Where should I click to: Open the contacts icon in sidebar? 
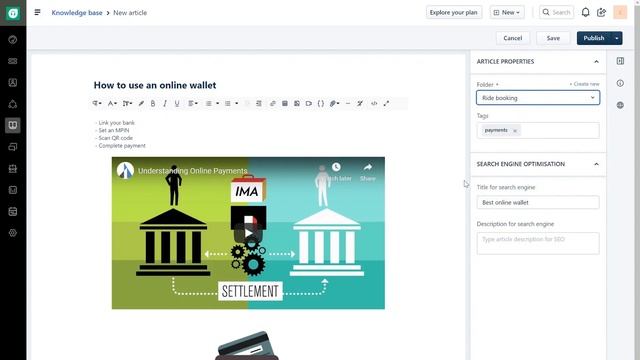tap(13, 82)
